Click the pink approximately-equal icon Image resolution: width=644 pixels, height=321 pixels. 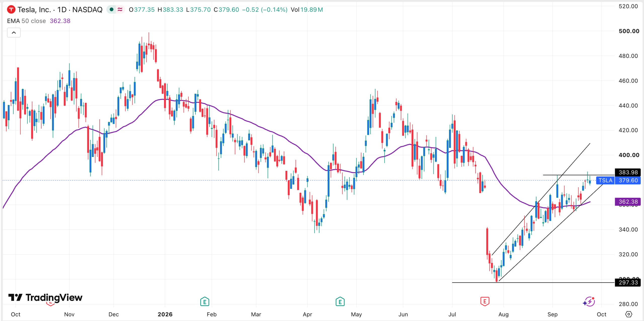[x=120, y=10]
